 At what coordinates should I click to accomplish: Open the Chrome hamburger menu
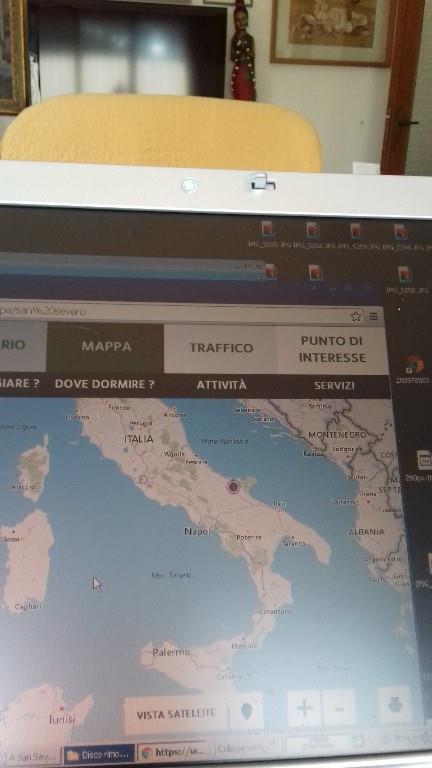pos(374,316)
